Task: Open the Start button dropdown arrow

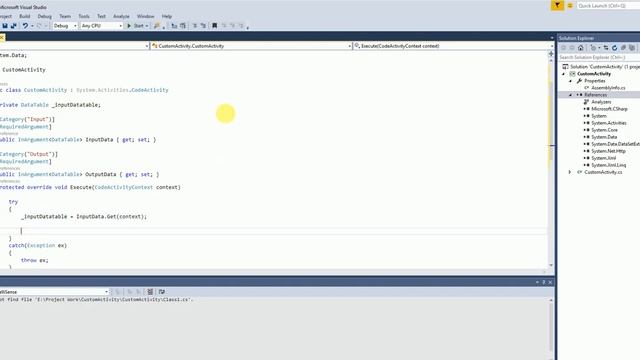Action: [147, 26]
